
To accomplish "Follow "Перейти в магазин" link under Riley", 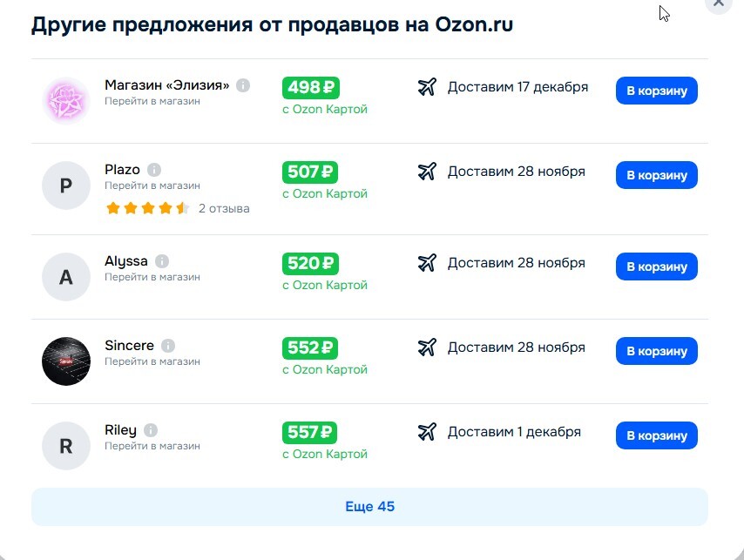I will [152, 446].
